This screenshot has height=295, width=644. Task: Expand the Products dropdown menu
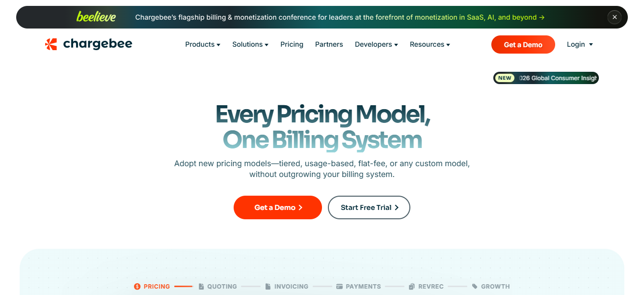pyautogui.click(x=202, y=44)
